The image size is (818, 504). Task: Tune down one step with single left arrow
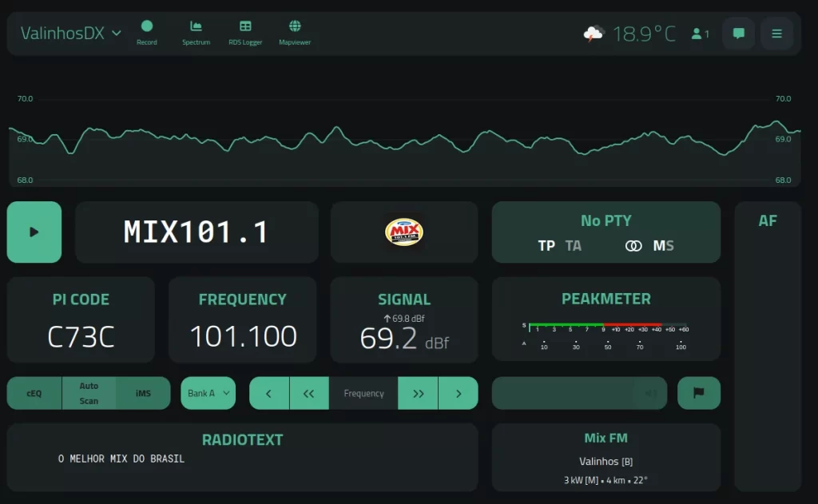pyautogui.click(x=269, y=394)
